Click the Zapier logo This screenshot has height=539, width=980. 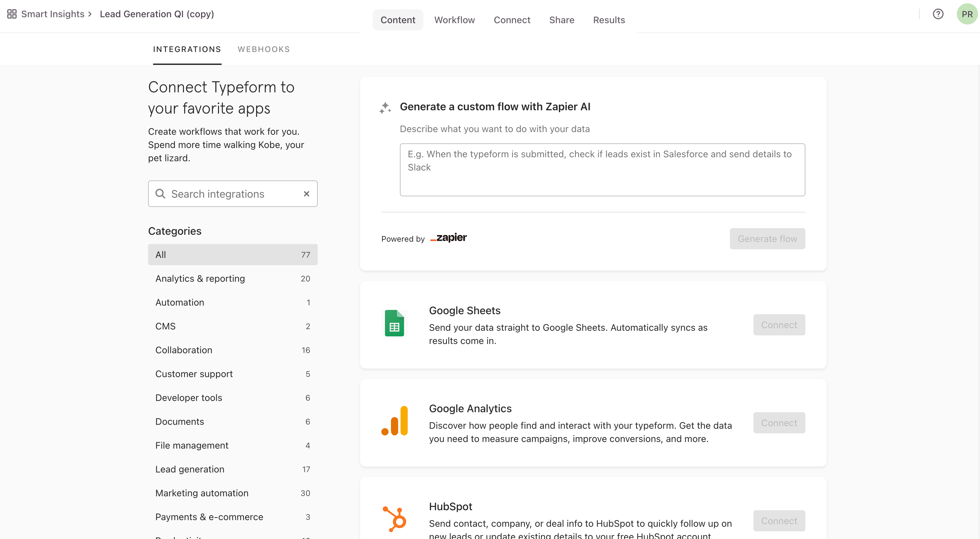[448, 238]
